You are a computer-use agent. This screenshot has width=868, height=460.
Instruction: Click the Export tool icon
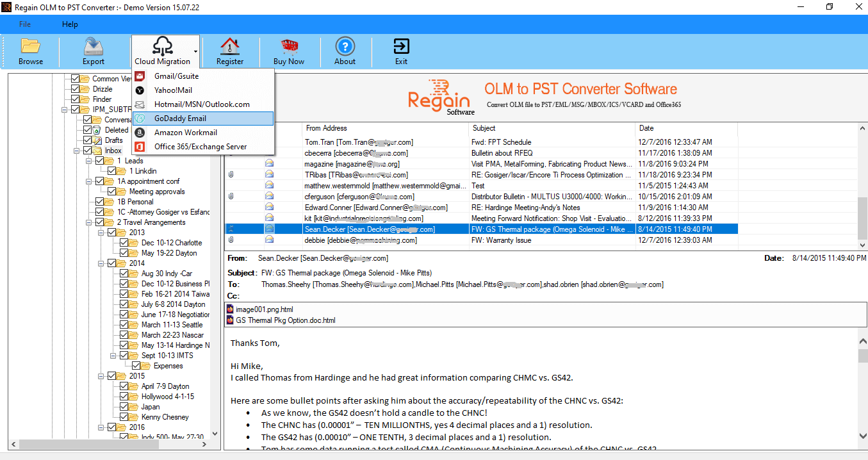click(93, 50)
